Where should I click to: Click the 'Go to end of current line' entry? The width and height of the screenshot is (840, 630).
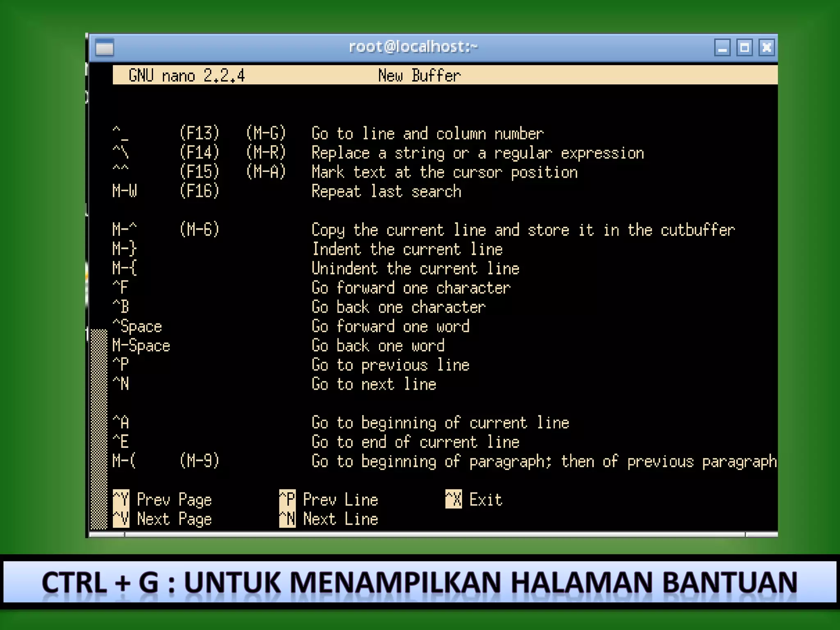point(415,442)
